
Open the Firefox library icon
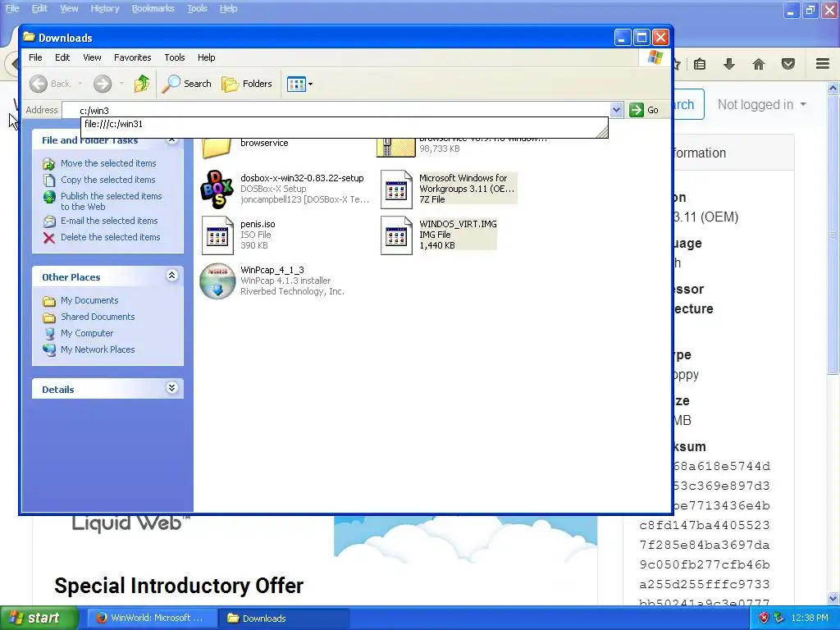(x=700, y=64)
